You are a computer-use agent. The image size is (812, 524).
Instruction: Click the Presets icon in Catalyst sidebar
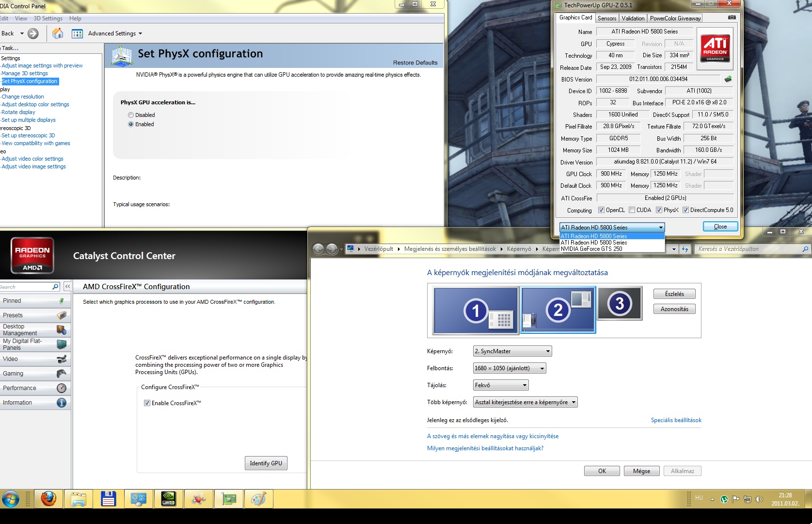click(62, 315)
